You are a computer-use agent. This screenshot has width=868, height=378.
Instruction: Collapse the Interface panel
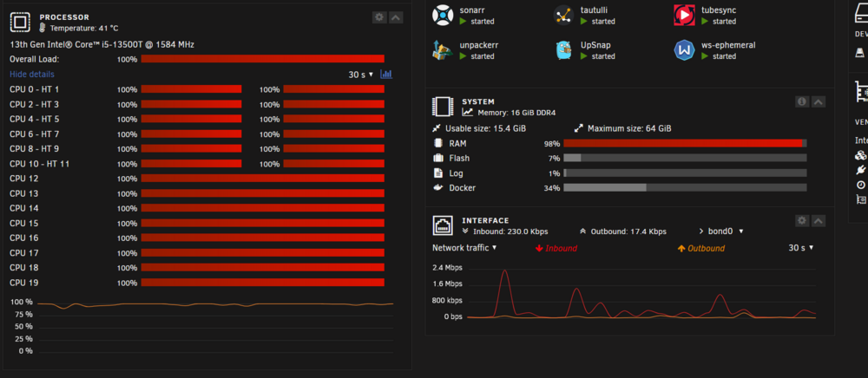(819, 220)
